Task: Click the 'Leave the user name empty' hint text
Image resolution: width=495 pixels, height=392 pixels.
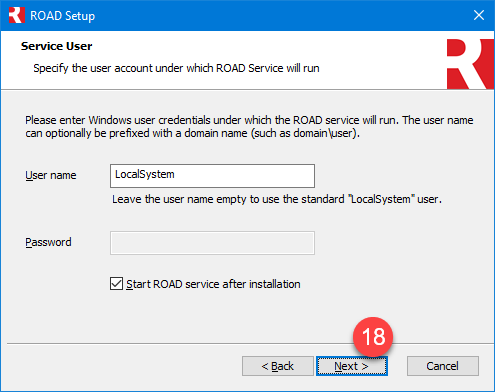Action: (x=277, y=199)
